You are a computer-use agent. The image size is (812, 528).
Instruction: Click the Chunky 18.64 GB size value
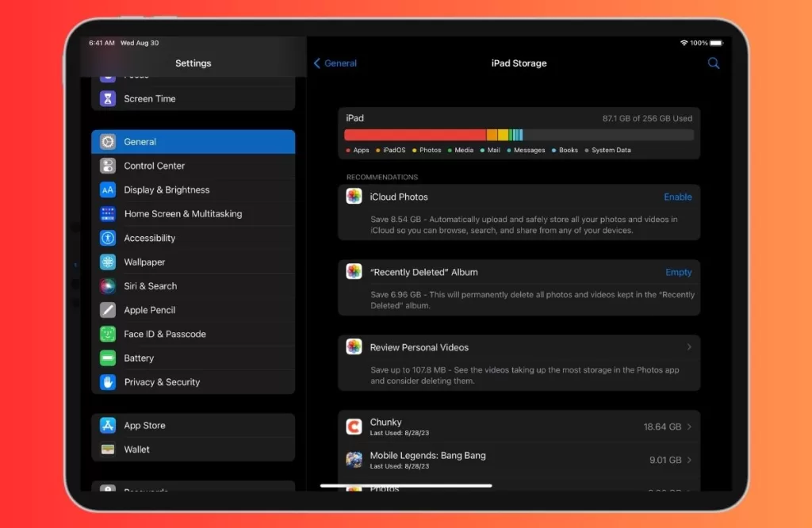[x=662, y=427]
